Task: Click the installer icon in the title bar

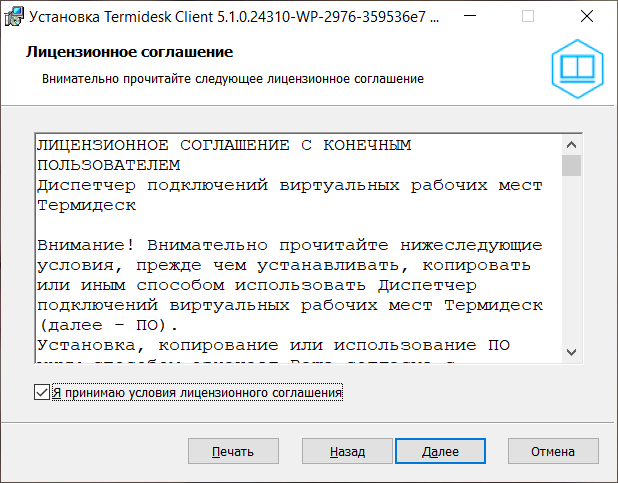Action: pyautogui.click(x=16, y=17)
